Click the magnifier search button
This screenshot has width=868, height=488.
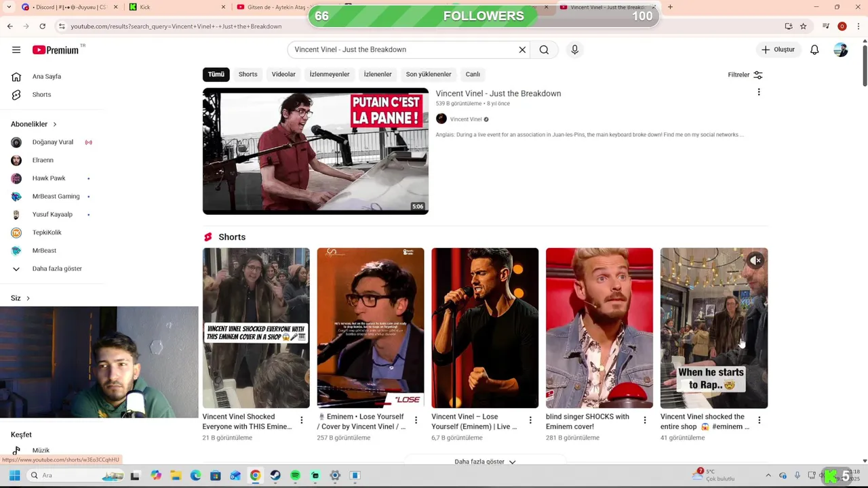[544, 49]
